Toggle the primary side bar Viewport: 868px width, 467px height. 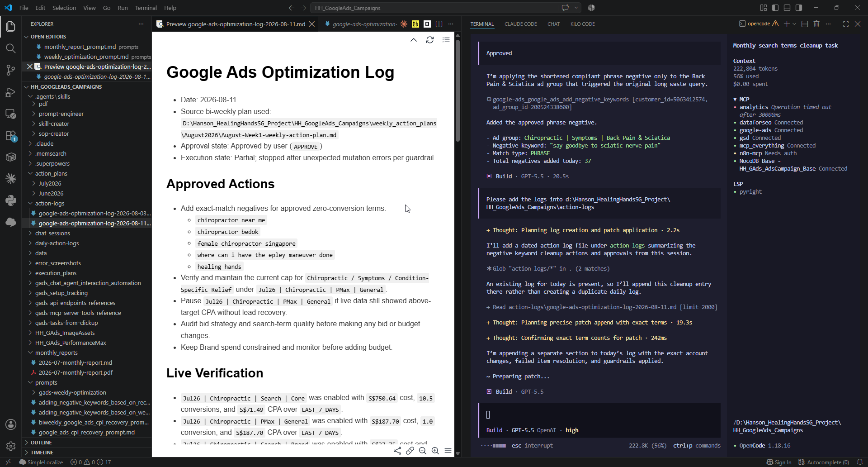pos(775,8)
